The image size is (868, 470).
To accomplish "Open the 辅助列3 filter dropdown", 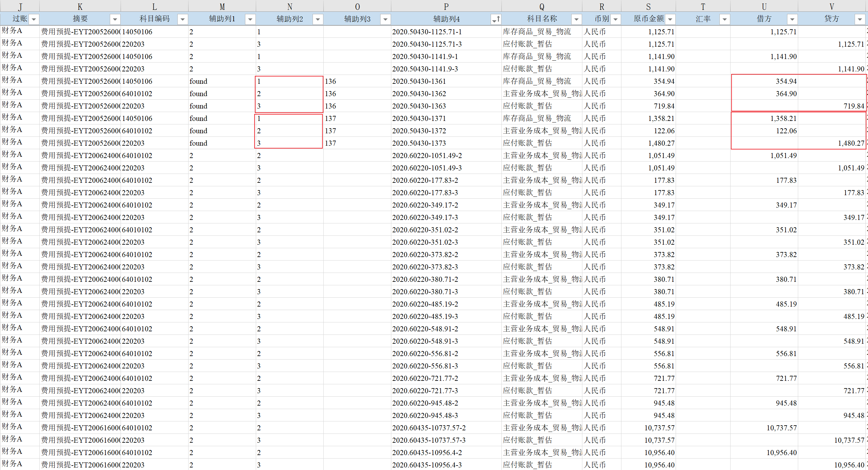I will pyautogui.click(x=385, y=19).
